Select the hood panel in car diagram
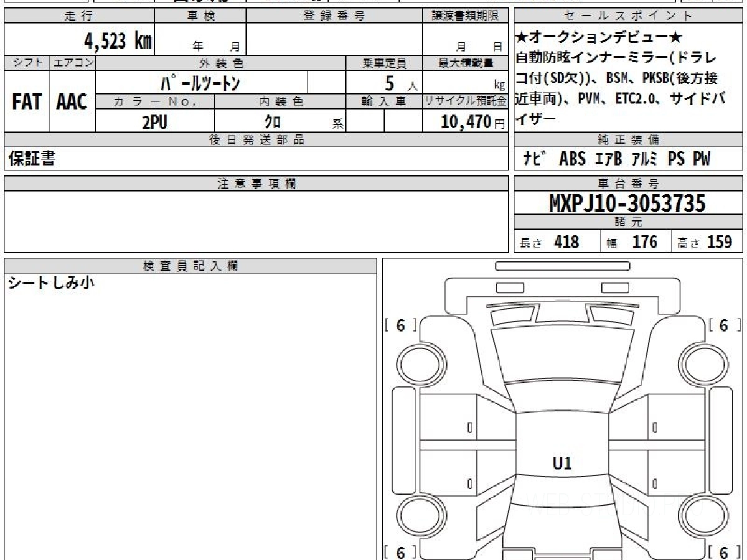Screen dimensions: 747x560 point(562,353)
